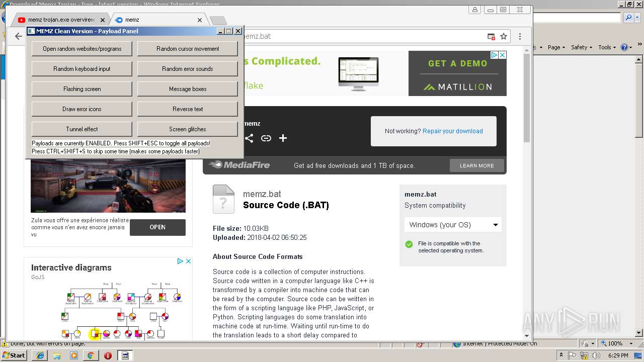Click OPEN button on Zula ad
The width and height of the screenshot is (644, 362).
pos(157,227)
